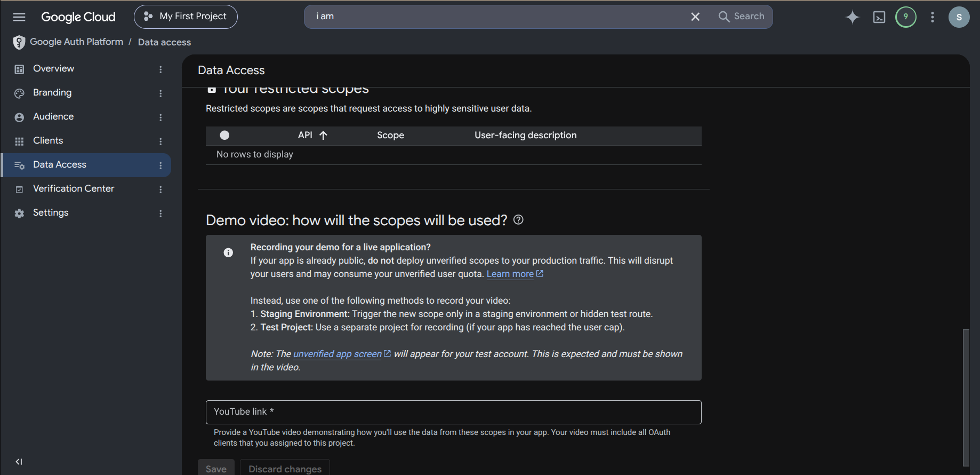Click the Verification Center checkbox icon
The image size is (980, 475).
click(19, 189)
